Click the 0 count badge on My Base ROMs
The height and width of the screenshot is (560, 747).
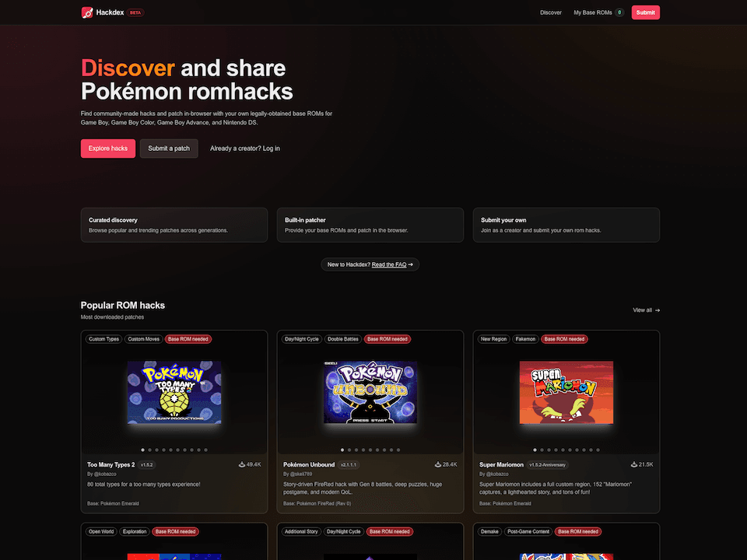tap(619, 12)
